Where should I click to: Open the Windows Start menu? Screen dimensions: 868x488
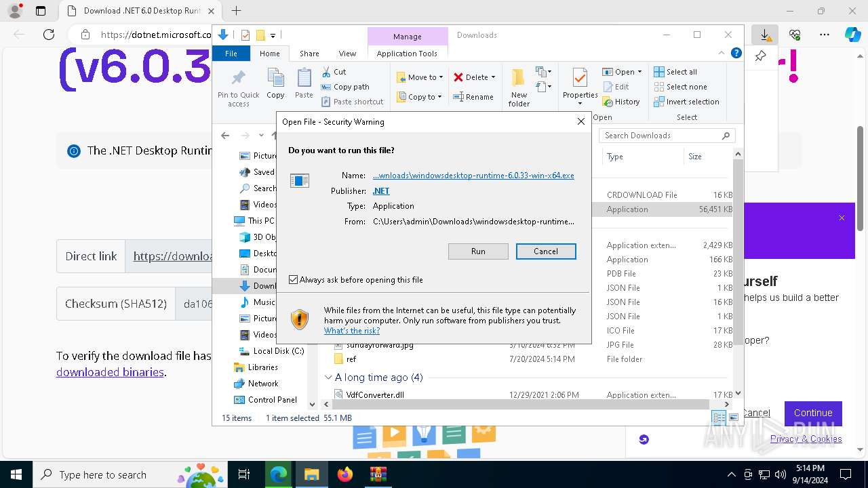click(16, 474)
